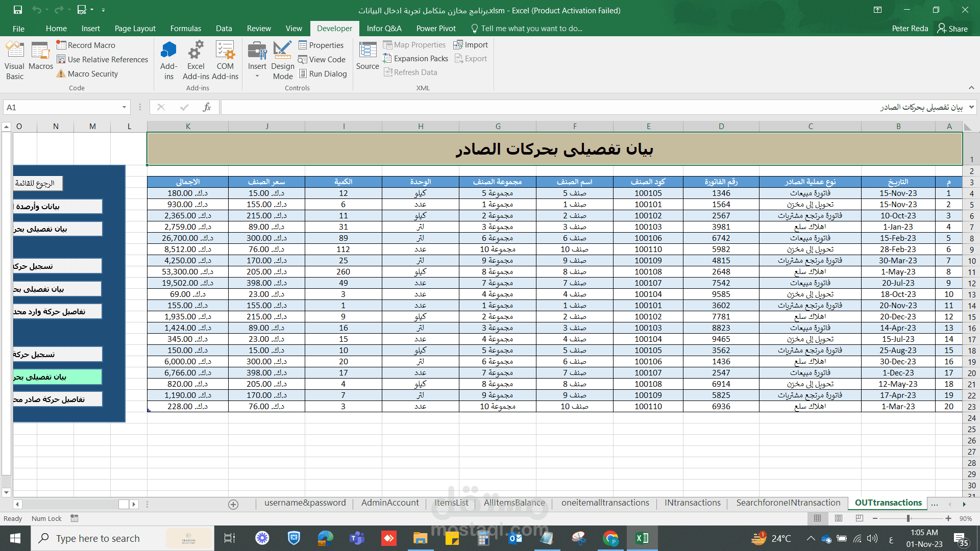This screenshot has height=551, width=980.
Task: Click the zoom slider handle
Action: pos(908,518)
